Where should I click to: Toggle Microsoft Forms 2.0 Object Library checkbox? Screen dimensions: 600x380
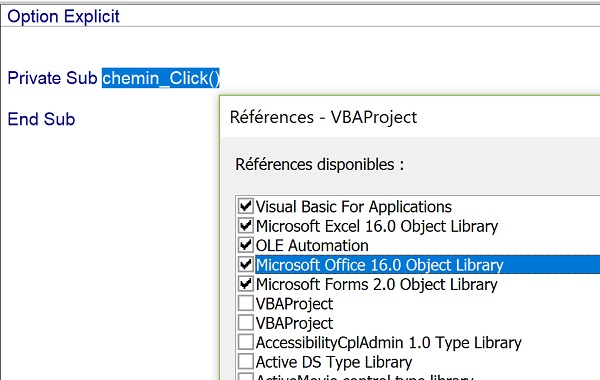click(245, 284)
